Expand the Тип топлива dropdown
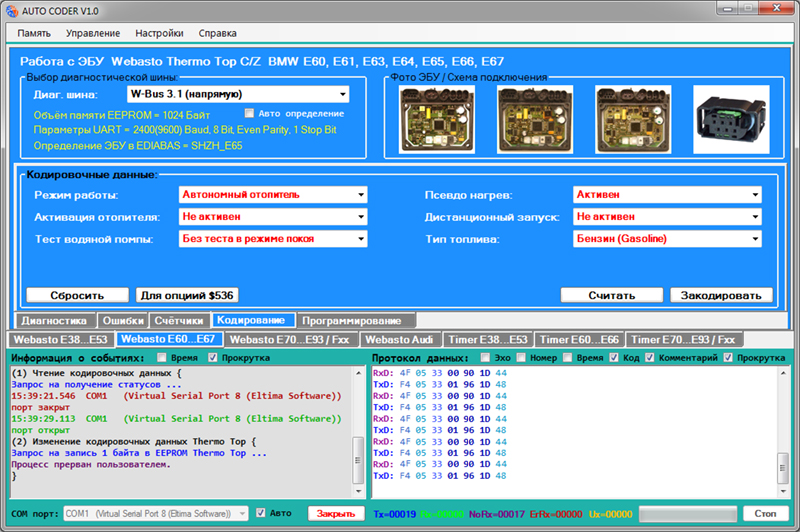Viewport: 800px width, 532px height. (755, 239)
